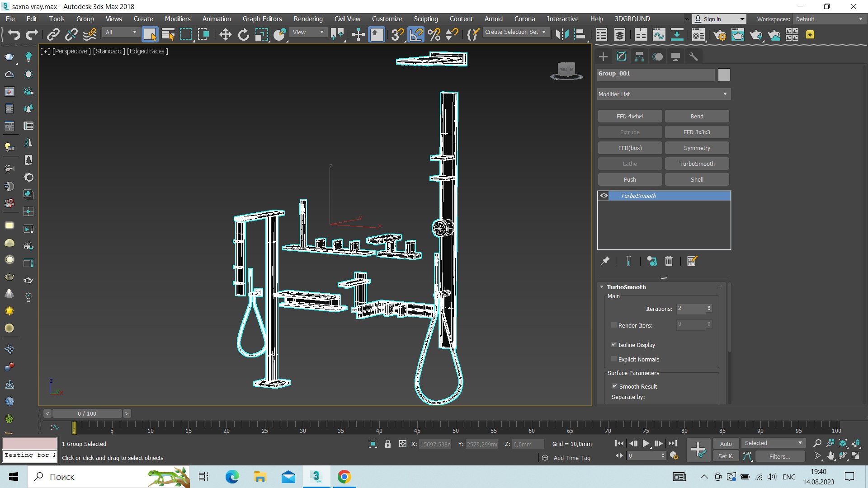Click Configure Modifier Sets icon
This screenshot has height=488, width=868.
pos(692,261)
